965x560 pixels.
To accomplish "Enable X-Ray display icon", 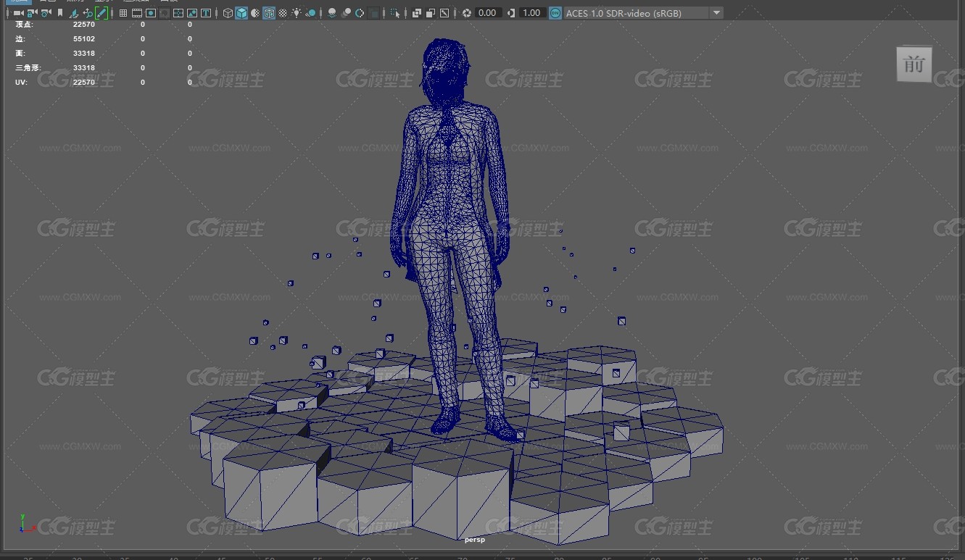I will 417,13.
